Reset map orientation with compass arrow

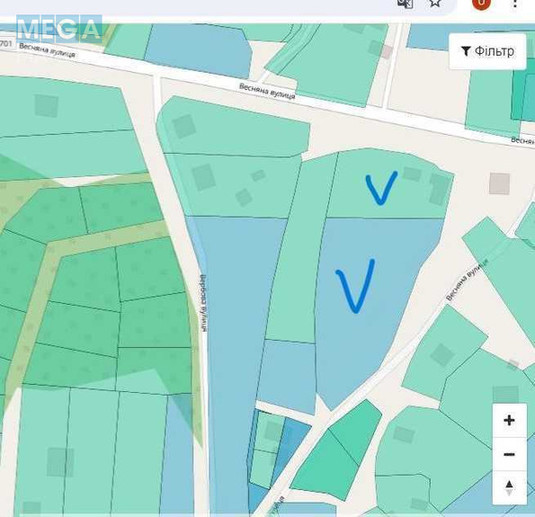509,487
